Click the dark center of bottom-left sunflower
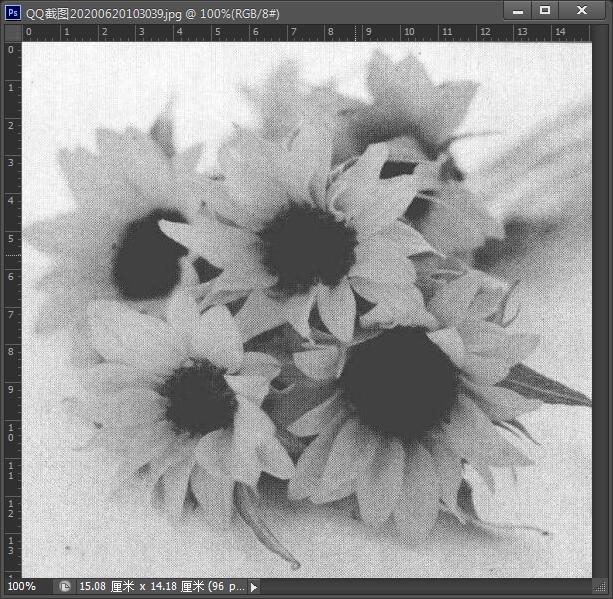613x599 pixels. [x=198, y=397]
